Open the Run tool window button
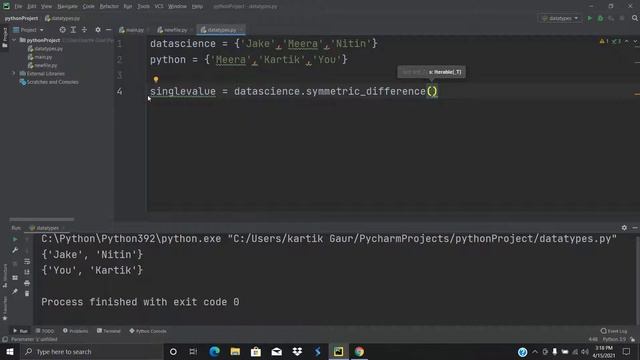 [20, 331]
